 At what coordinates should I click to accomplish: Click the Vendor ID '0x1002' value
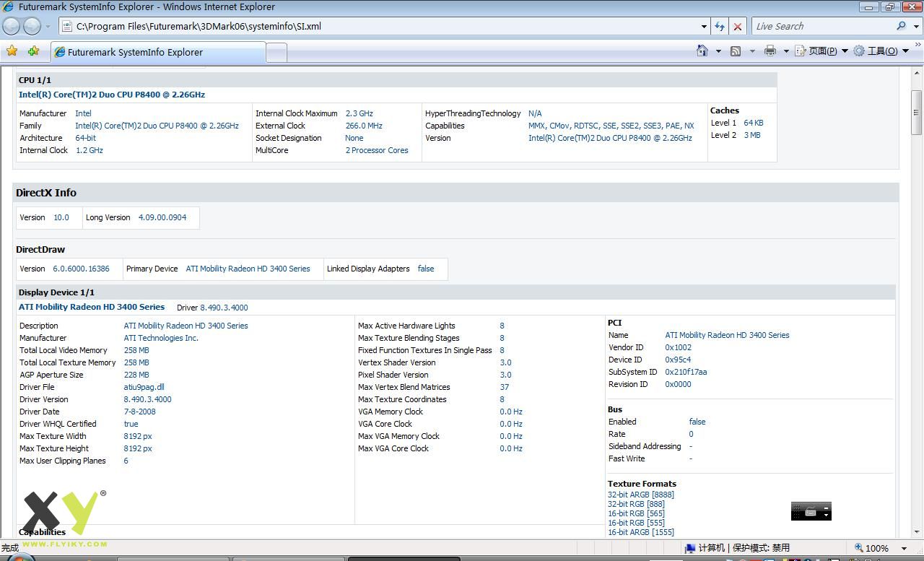click(678, 347)
